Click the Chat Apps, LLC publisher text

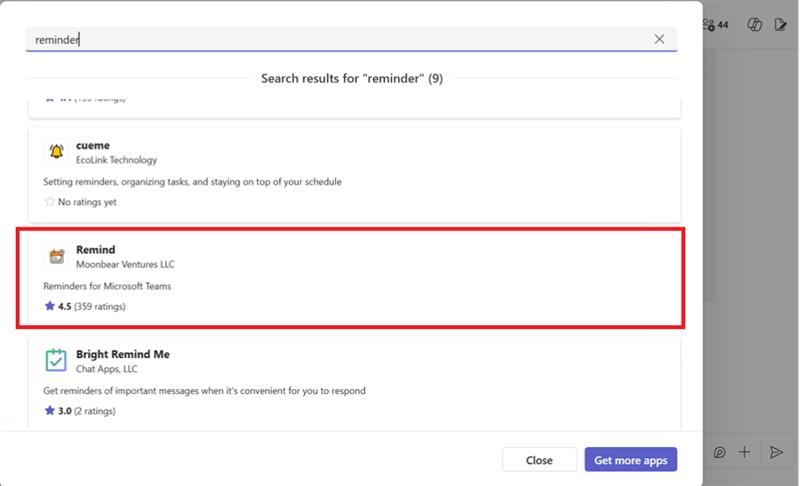107,369
